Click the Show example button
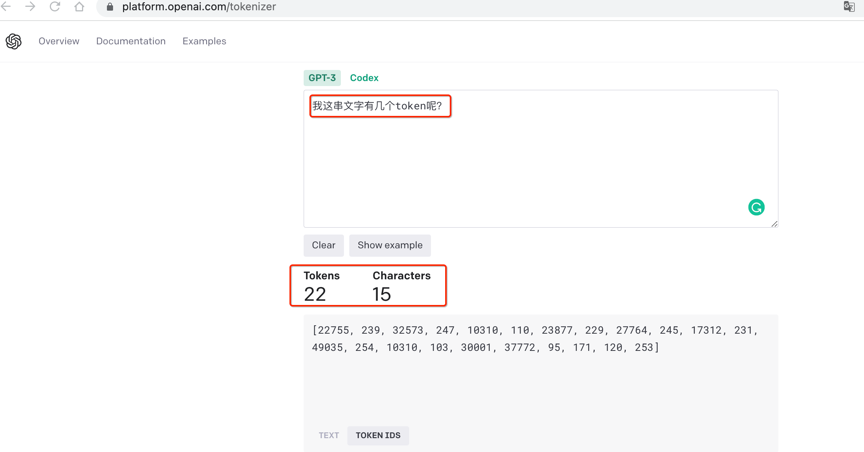Screen dimensions: 864x452 (390, 245)
